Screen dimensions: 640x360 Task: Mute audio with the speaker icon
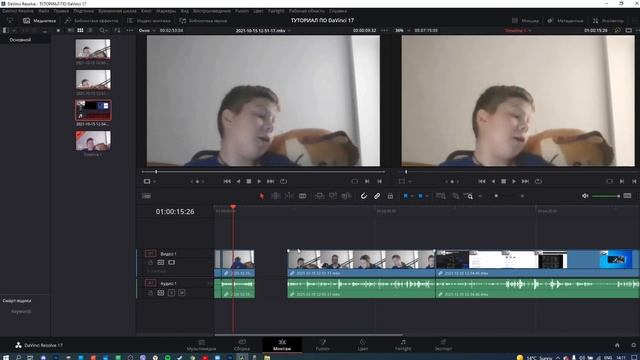pos(585,196)
